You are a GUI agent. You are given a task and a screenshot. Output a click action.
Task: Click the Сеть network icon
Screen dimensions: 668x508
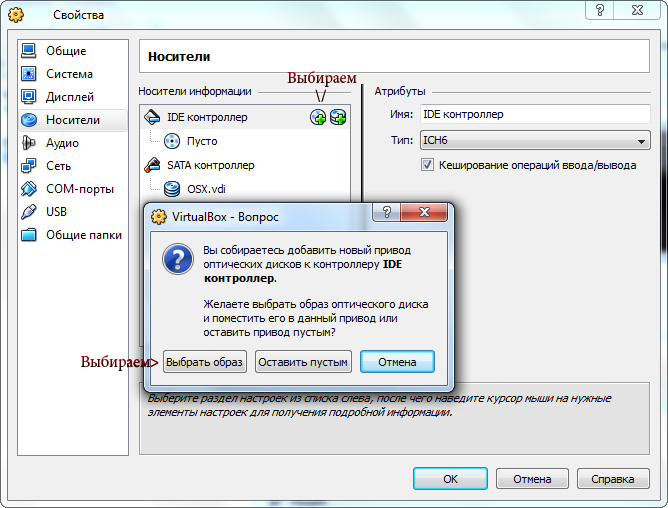click(x=29, y=166)
